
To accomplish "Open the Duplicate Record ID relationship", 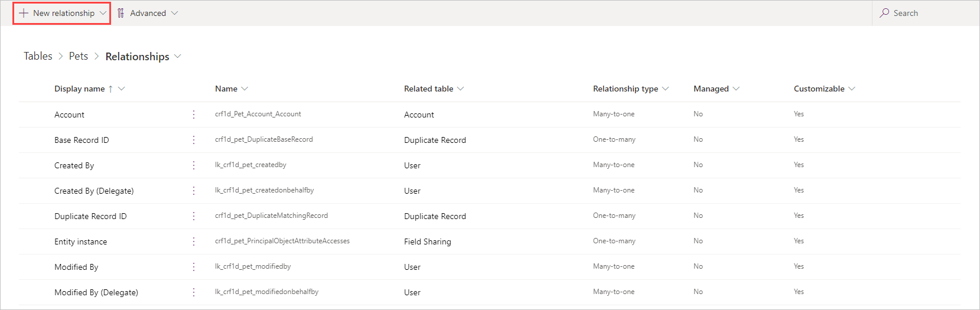I will tap(90, 216).
